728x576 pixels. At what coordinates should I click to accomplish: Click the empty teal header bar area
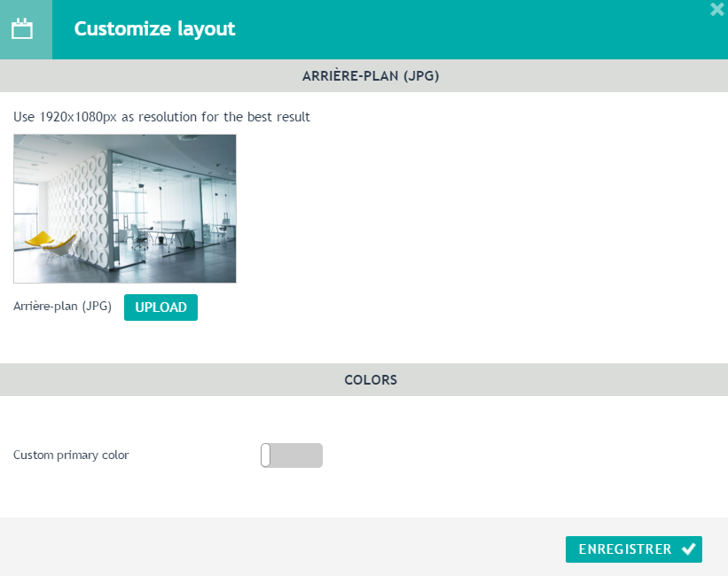[x=465, y=28]
